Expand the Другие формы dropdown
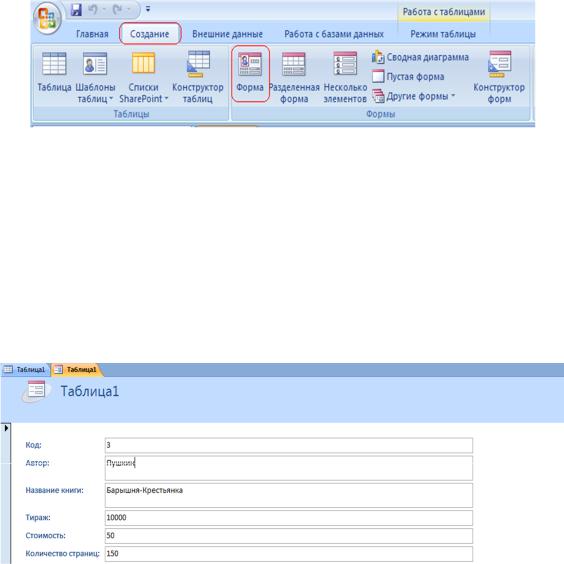 [414, 96]
